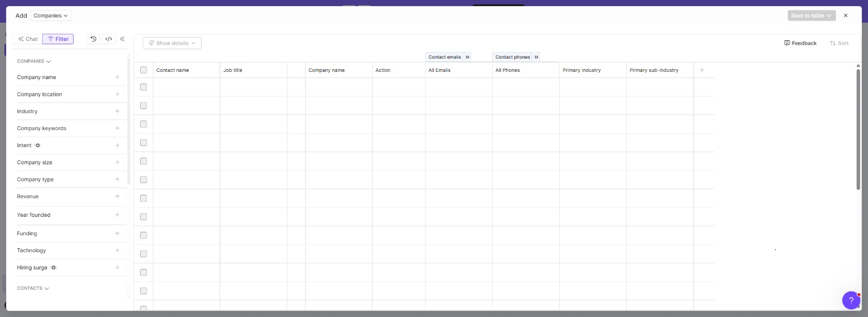Click the Funding filter label
Screen dimensions: 868x317
pos(27,233)
